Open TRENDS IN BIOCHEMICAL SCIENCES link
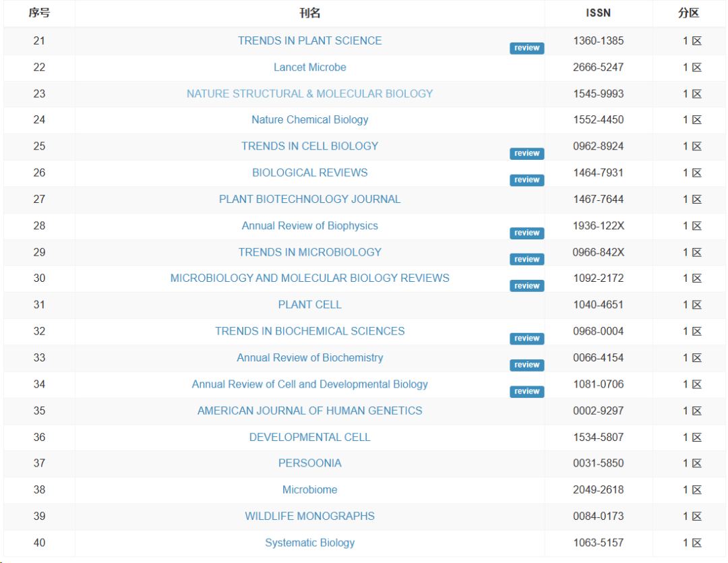Viewport: 728px width, 563px height. pyautogui.click(x=309, y=331)
